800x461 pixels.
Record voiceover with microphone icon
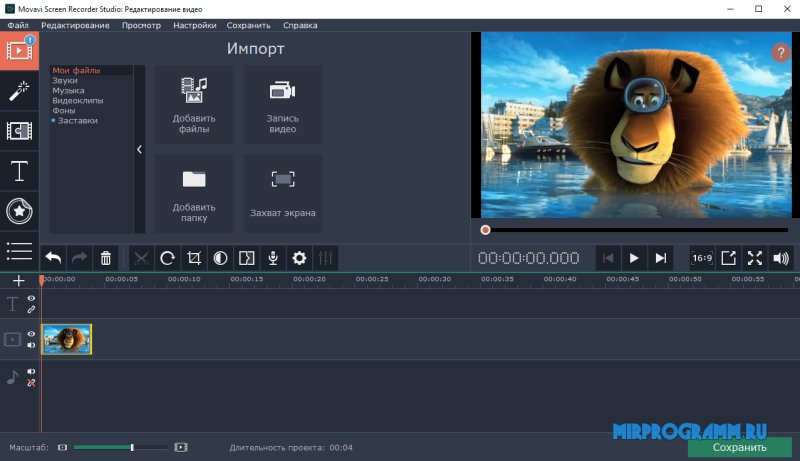(272, 258)
